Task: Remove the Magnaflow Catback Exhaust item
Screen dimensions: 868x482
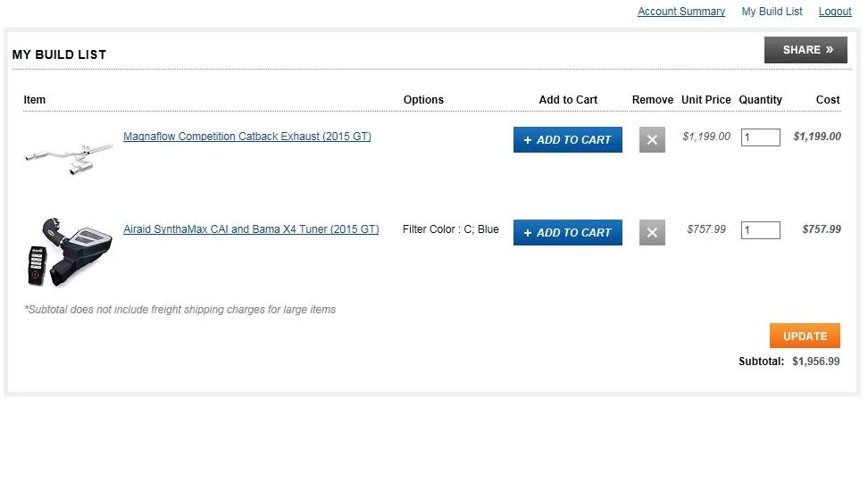Action: point(652,139)
